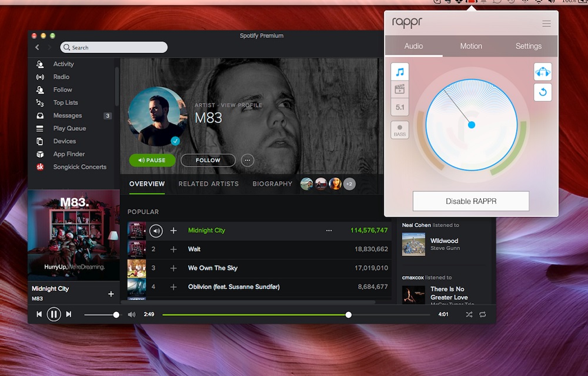This screenshot has width=588, height=376.
Task: Click the rappr headphones icon
Action: pyautogui.click(x=543, y=72)
